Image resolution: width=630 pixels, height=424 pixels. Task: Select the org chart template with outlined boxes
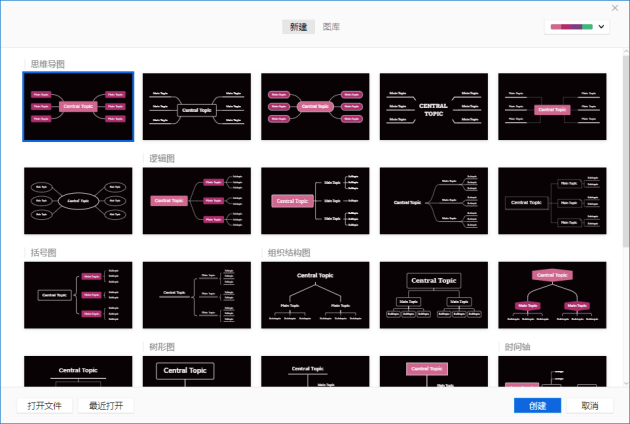(x=433, y=295)
